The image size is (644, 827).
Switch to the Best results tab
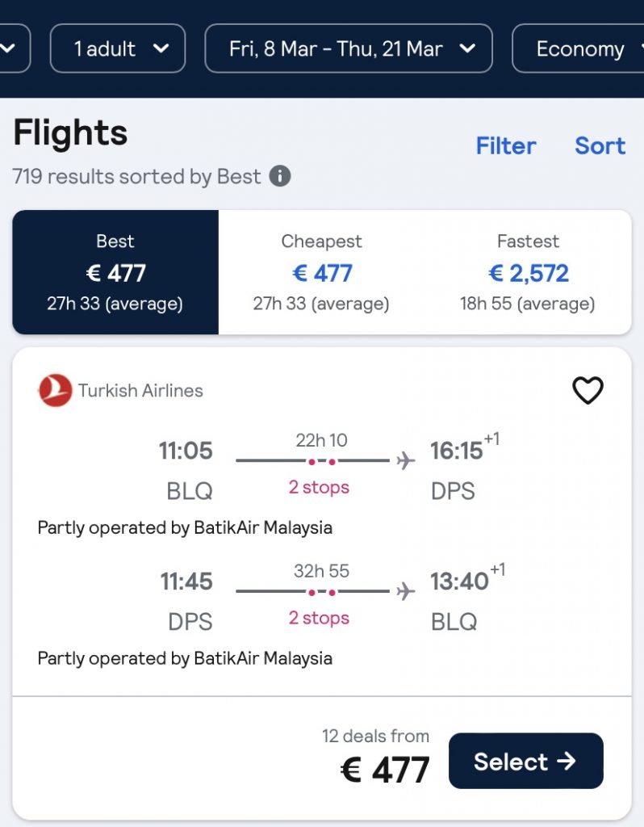[115, 272]
